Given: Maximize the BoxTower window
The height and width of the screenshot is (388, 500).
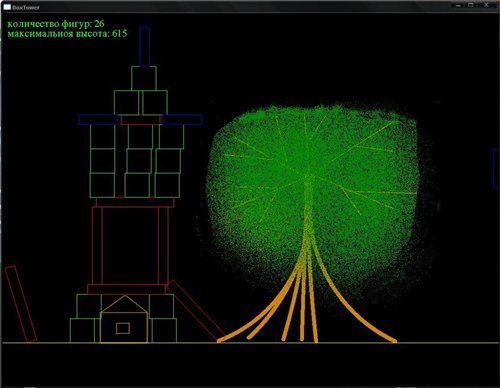Looking at the screenshot, I should [x=471, y=5].
